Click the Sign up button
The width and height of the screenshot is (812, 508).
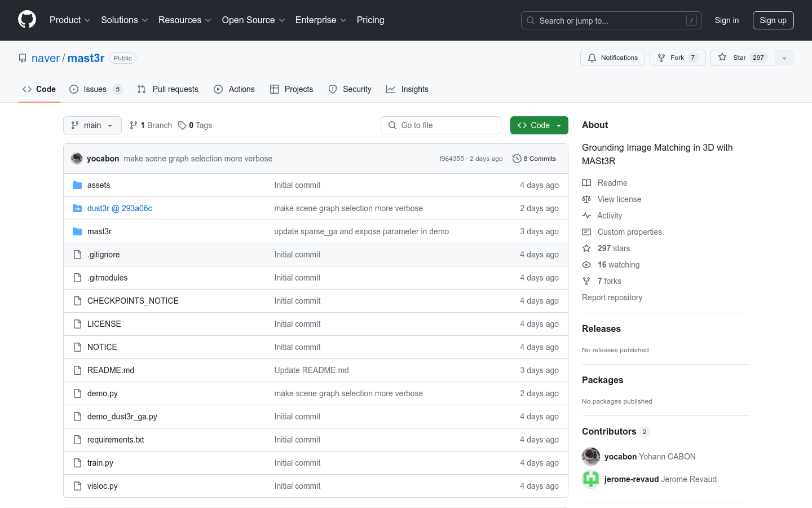click(773, 20)
